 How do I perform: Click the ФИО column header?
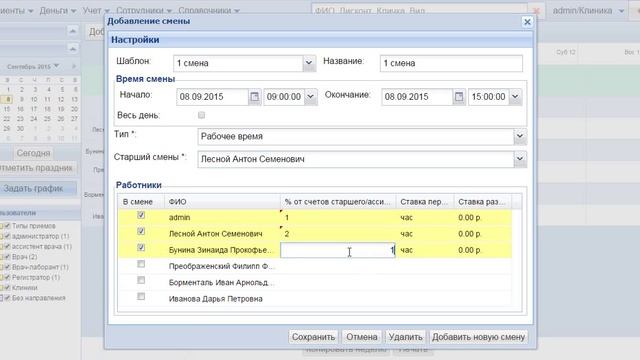[x=222, y=202]
